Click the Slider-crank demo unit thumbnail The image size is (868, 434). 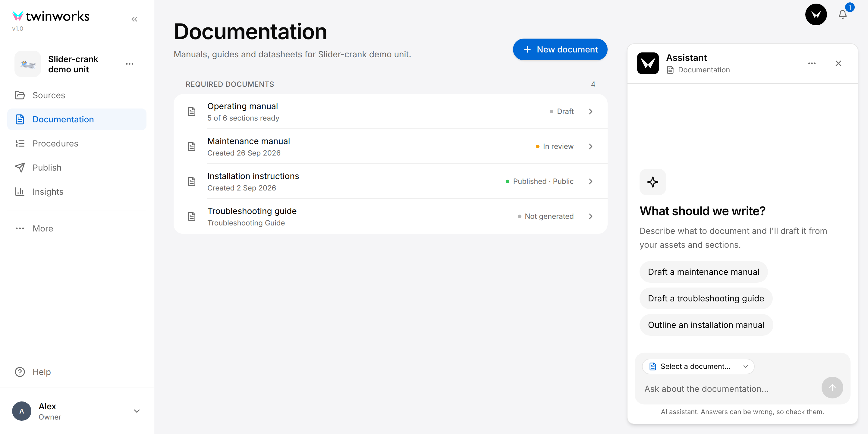coord(28,64)
